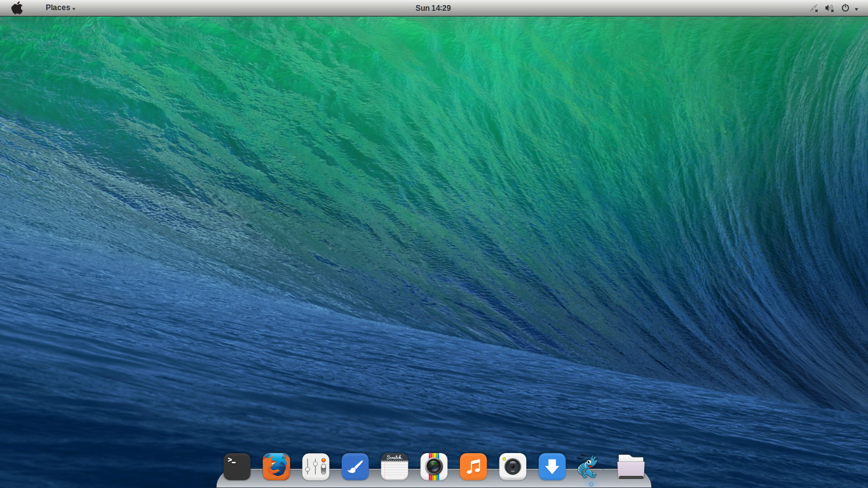Launch the white webcam app in dock
Image resolution: width=868 pixels, height=488 pixels.
click(513, 466)
